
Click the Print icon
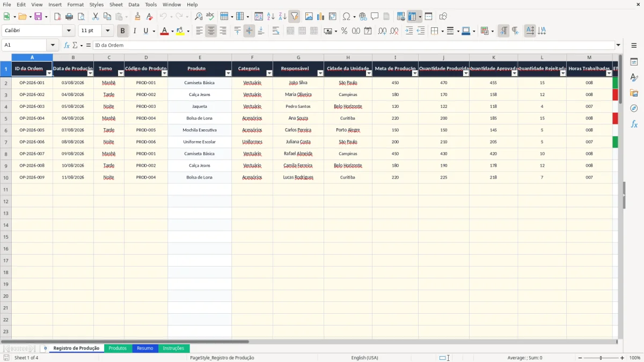point(69,17)
